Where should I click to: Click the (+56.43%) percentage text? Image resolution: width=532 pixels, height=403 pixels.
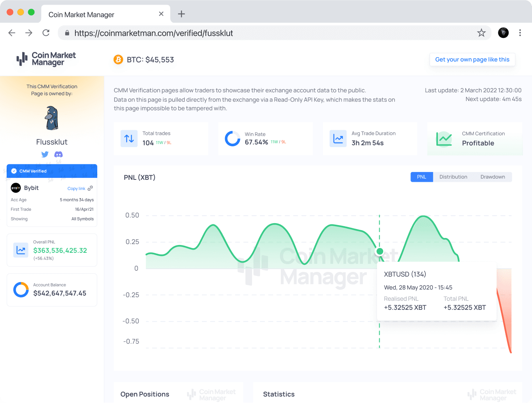[x=43, y=258]
